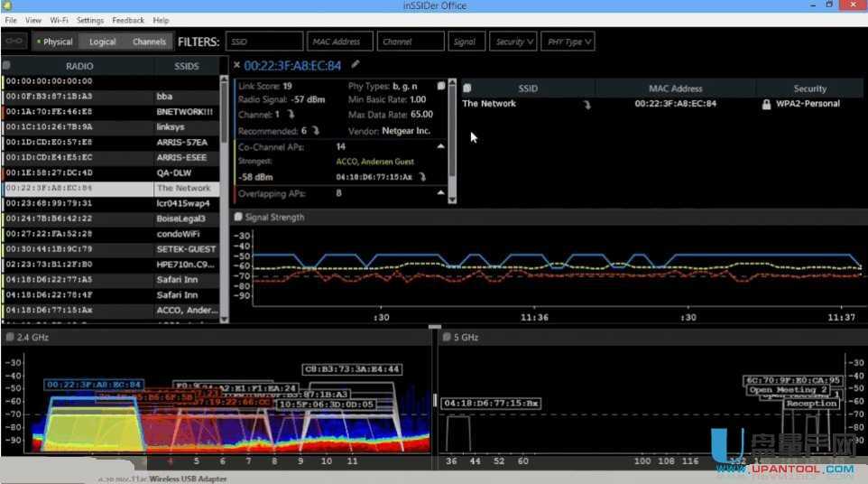Viewport: 868px width, 484px height.
Task: Click the arrow icon in The Network row
Action: pyautogui.click(x=587, y=104)
